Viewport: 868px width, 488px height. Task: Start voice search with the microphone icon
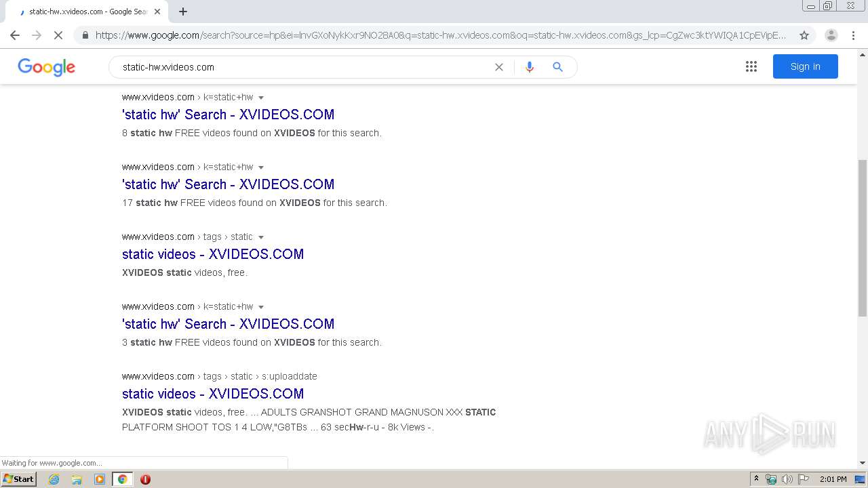tap(530, 67)
